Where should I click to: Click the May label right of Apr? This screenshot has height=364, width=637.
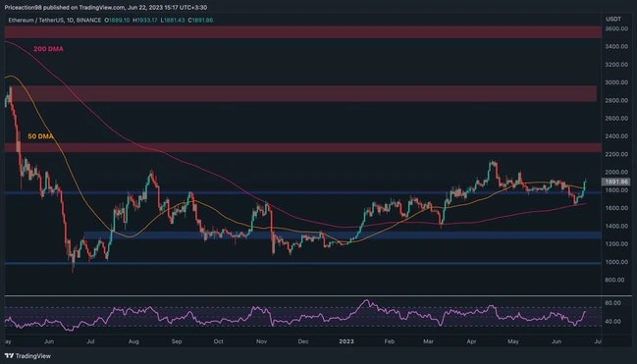point(513,341)
